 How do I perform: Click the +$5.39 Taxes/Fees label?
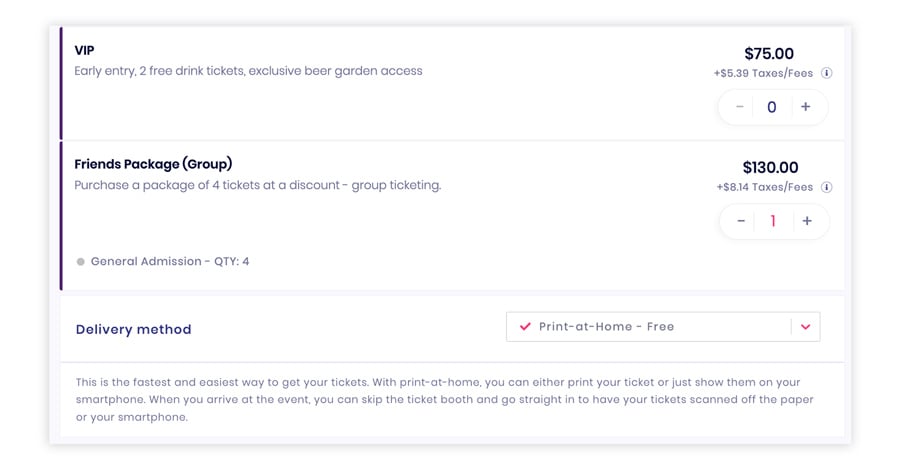763,73
